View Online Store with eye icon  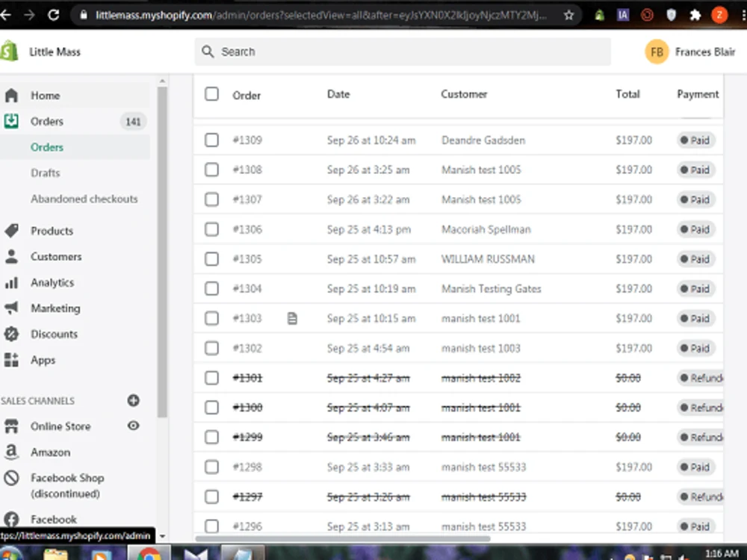(x=134, y=426)
